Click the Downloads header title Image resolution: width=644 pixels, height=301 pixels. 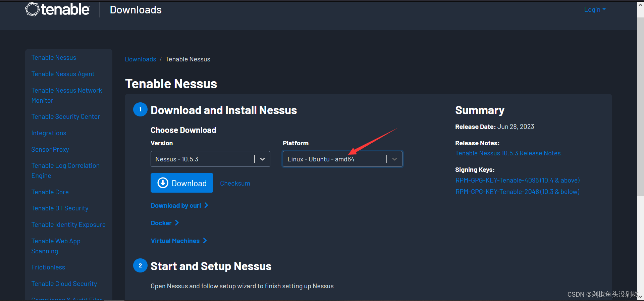point(136,10)
